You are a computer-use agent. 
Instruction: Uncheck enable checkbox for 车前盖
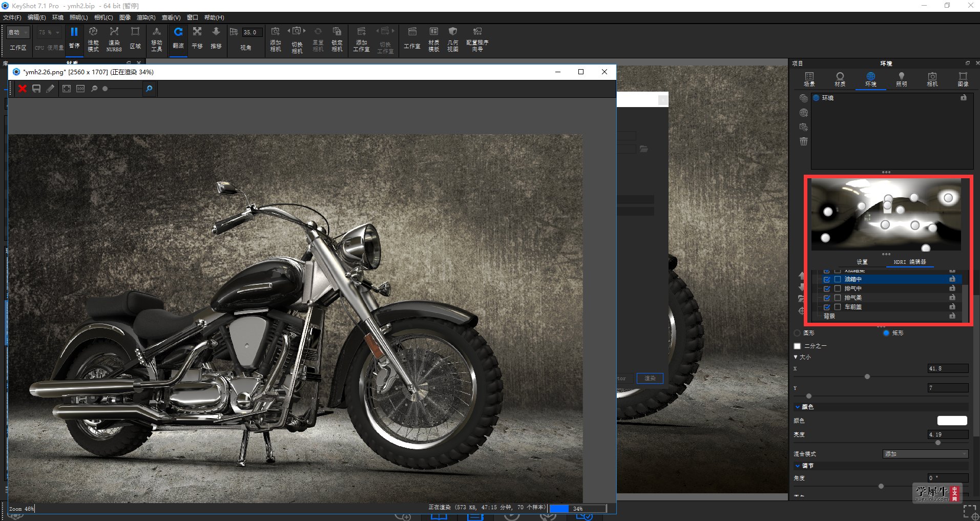pos(826,307)
